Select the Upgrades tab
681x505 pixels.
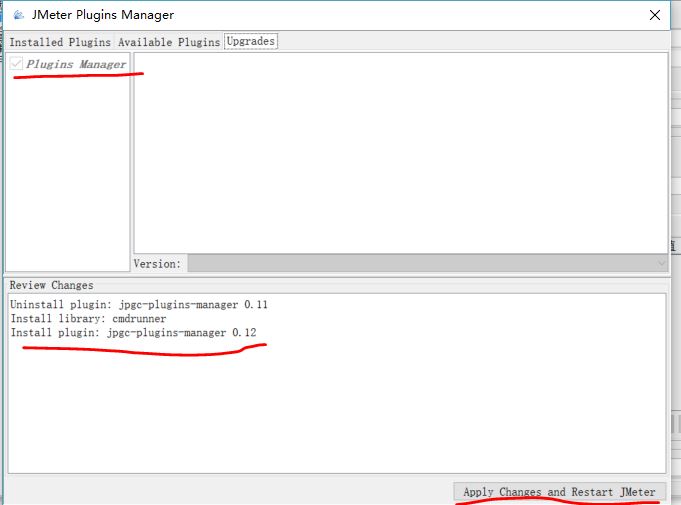(x=250, y=41)
